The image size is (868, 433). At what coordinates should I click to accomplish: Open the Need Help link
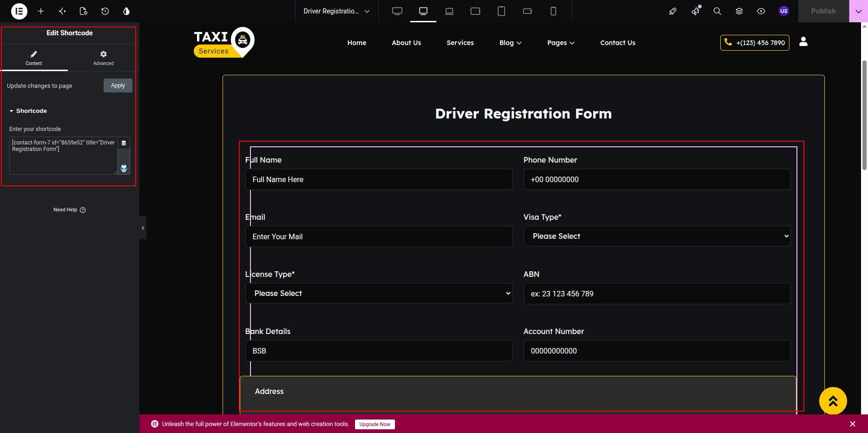tap(70, 210)
